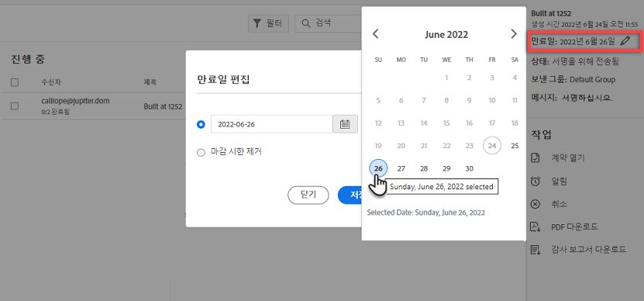Click today's date 24 in calendar
Screen dimensions: 644x301
(x=492, y=146)
